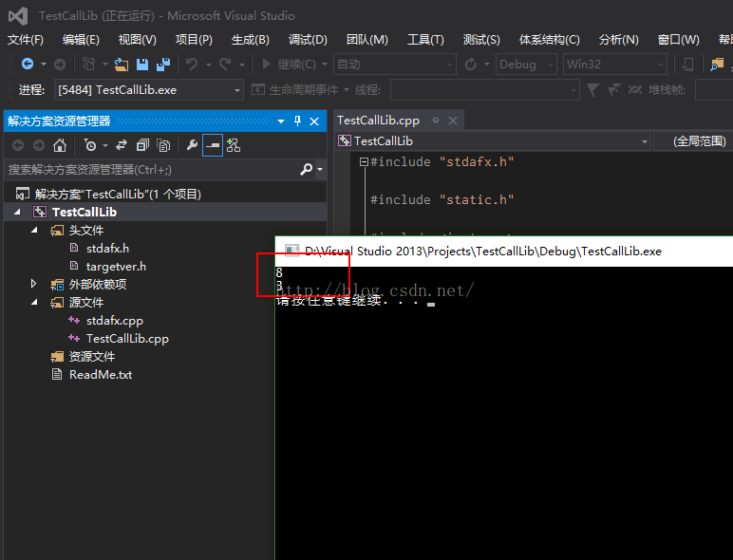The height and width of the screenshot is (560, 733).
Task: Open the 团队(M) menu
Action: coord(366,40)
